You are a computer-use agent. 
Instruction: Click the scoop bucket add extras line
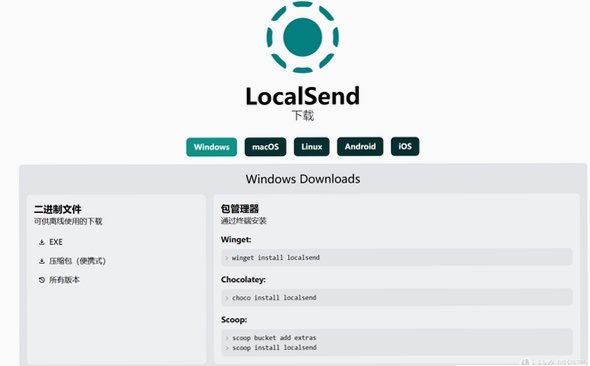tap(274, 338)
